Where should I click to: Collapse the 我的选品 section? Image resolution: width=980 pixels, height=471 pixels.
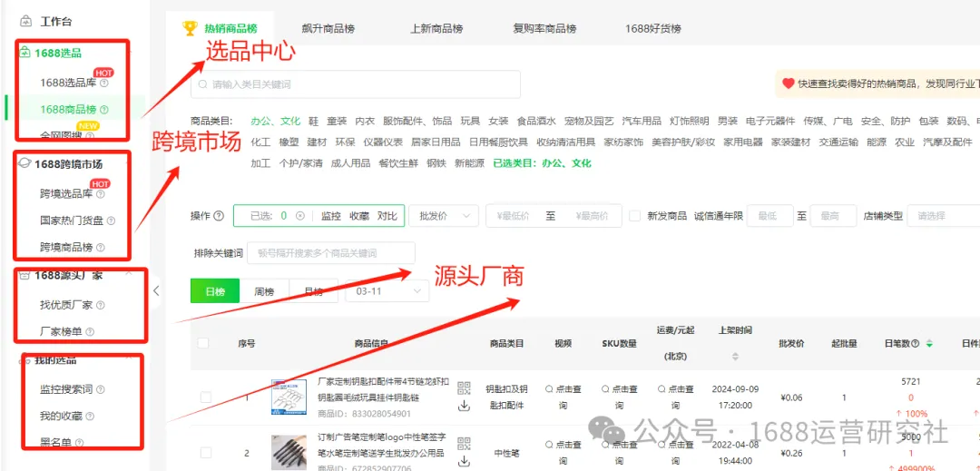[129, 359]
